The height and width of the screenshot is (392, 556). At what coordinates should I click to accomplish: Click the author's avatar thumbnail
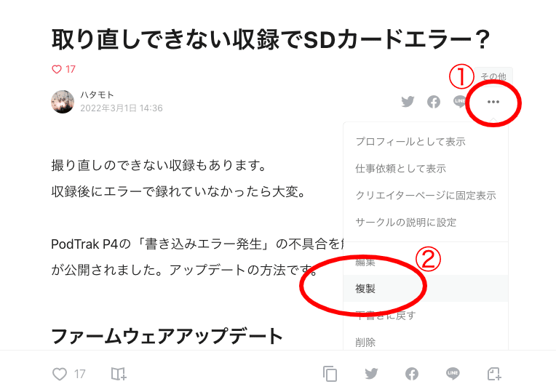tap(63, 102)
